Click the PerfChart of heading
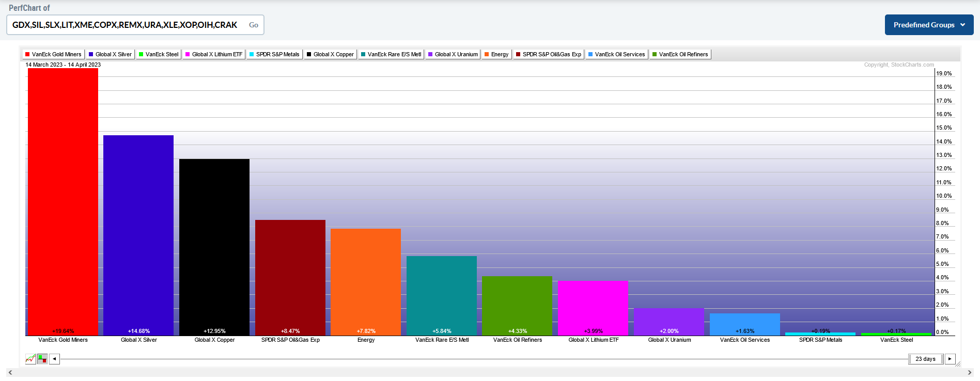980x381 pixels. (x=29, y=8)
